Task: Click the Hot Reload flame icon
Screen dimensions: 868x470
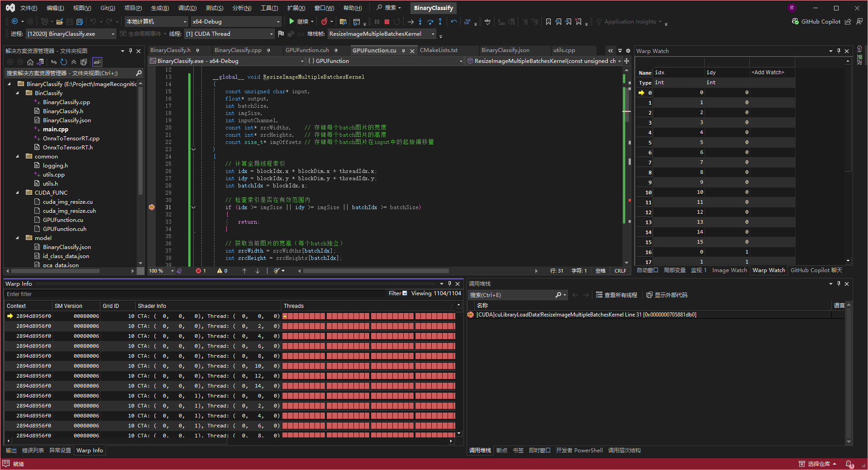Action: pos(324,22)
